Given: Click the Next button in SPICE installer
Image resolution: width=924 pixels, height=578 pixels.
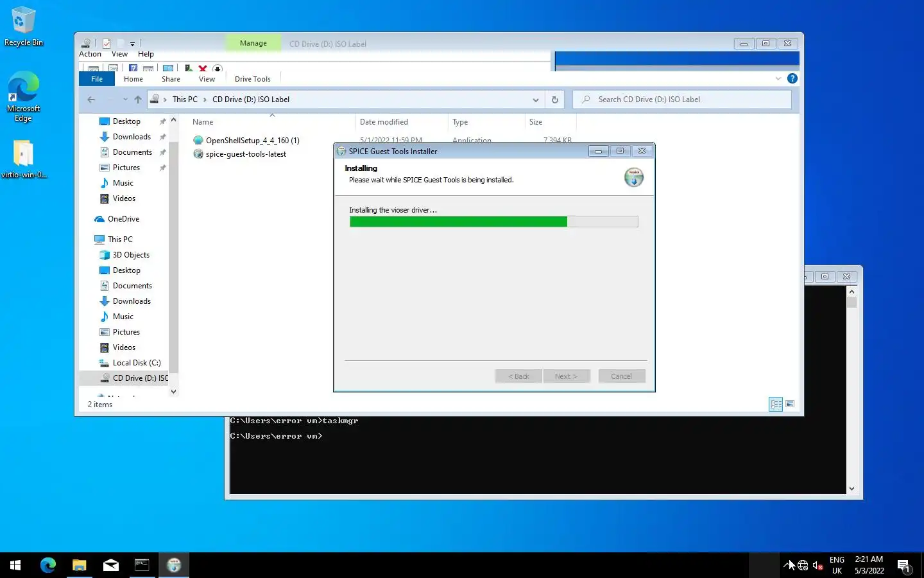Looking at the screenshot, I should 566,376.
